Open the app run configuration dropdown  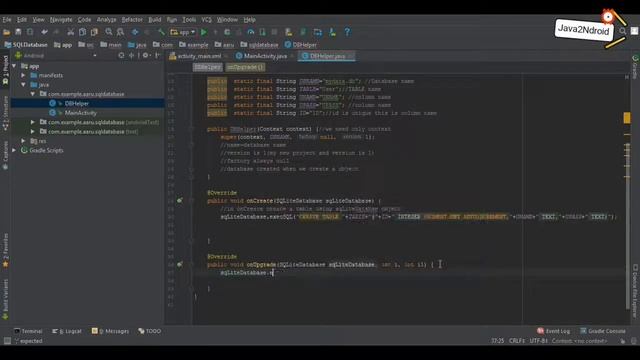(183, 32)
